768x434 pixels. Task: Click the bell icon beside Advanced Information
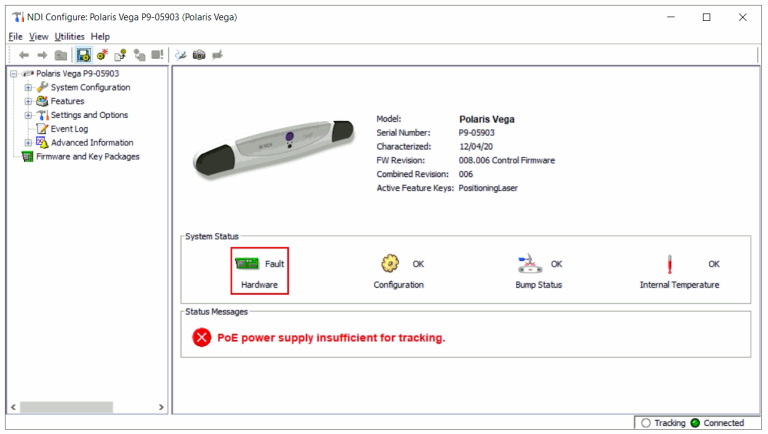[43, 143]
